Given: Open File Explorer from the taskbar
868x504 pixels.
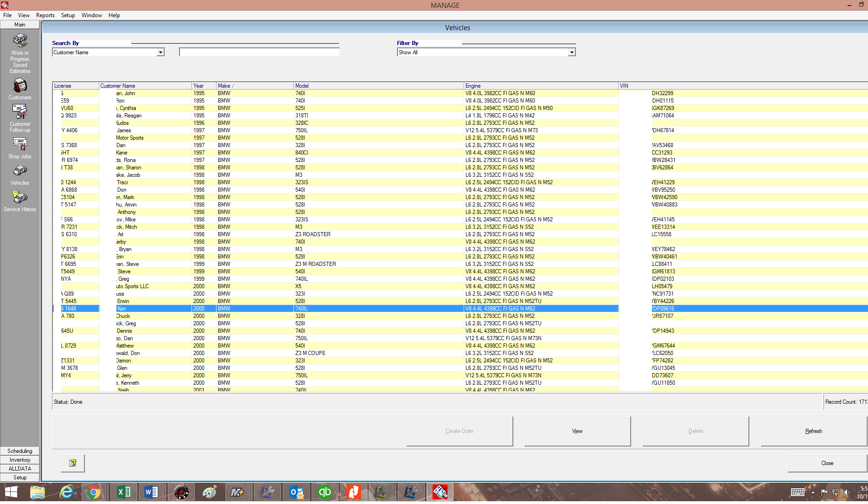Looking at the screenshot, I should [38, 492].
